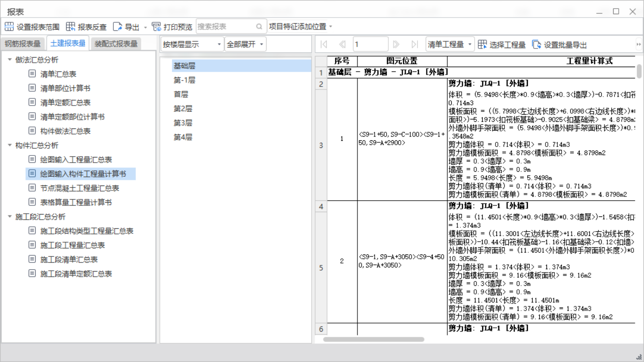Click the 导出 export icon

[118, 27]
